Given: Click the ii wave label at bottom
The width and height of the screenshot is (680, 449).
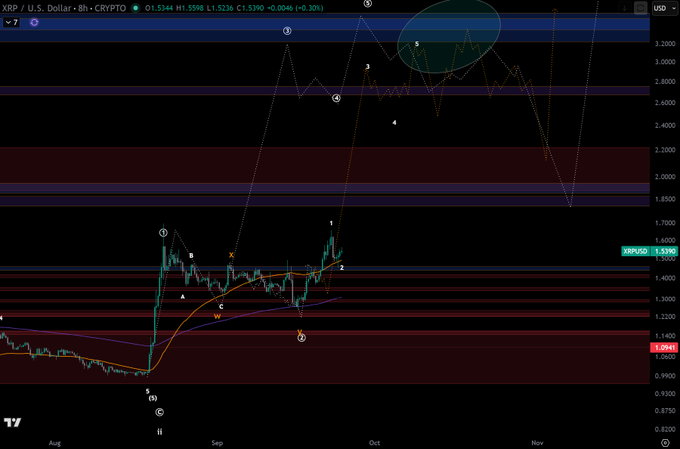Looking at the screenshot, I should tap(160, 432).
